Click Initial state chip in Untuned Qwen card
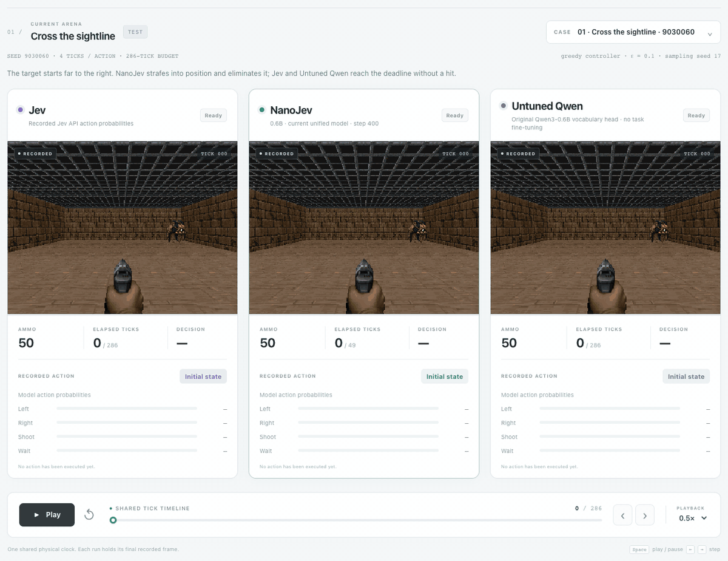Viewport: 728px width, 561px height. tap(686, 376)
